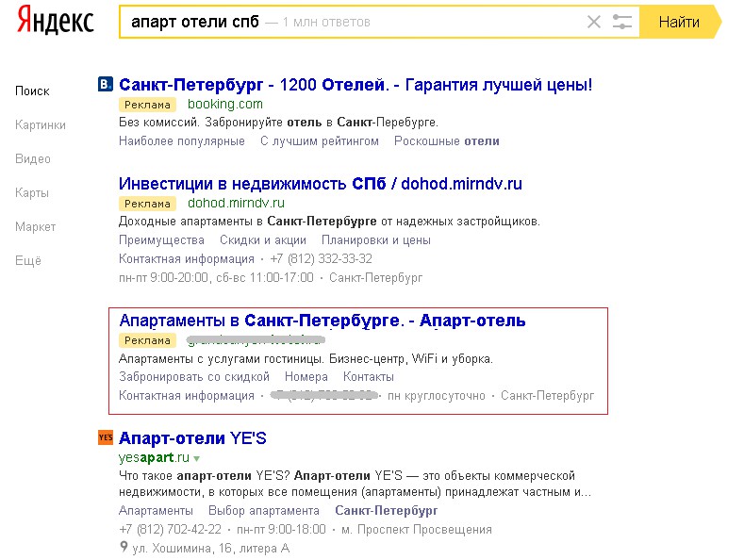
Task: Expand dropdown arrow next to yesapart.ru
Action: 196,458
